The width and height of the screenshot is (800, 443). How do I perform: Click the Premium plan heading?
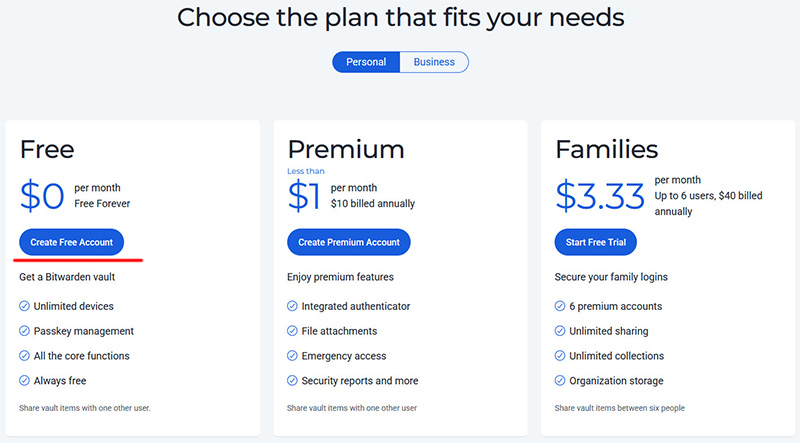click(346, 150)
